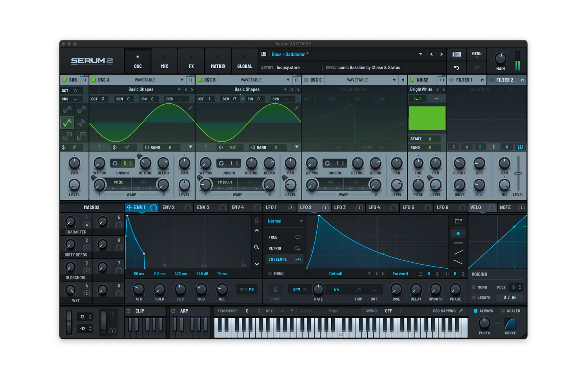The image size is (588, 383).
Task: Click the ENVELOPE LFO mode button
Action: pos(285,260)
